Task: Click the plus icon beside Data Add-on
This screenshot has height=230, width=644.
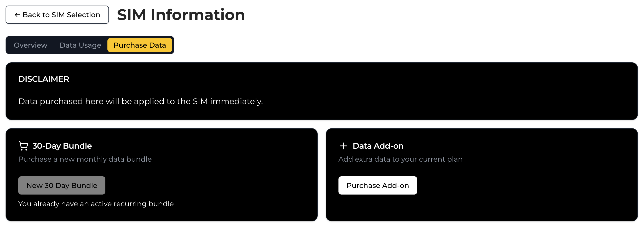Action: point(344,146)
